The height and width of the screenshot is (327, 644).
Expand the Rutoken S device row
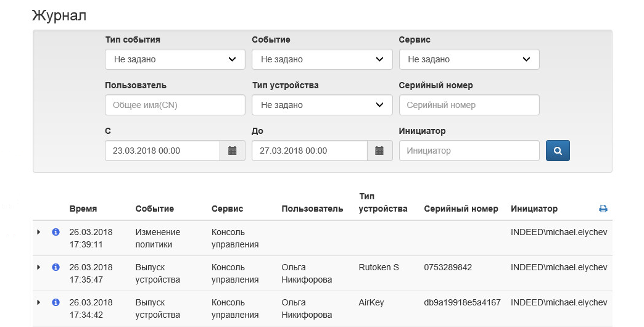coord(38,267)
